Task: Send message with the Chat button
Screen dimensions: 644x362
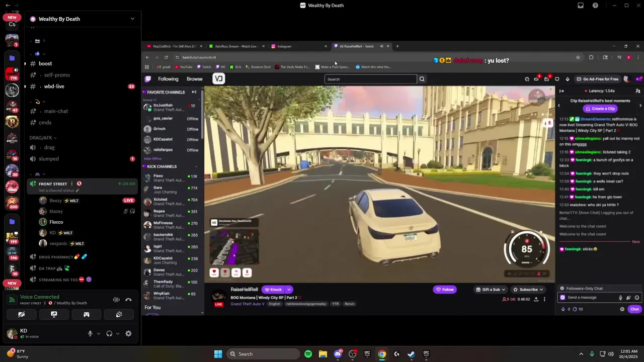Action: pos(634,309)
